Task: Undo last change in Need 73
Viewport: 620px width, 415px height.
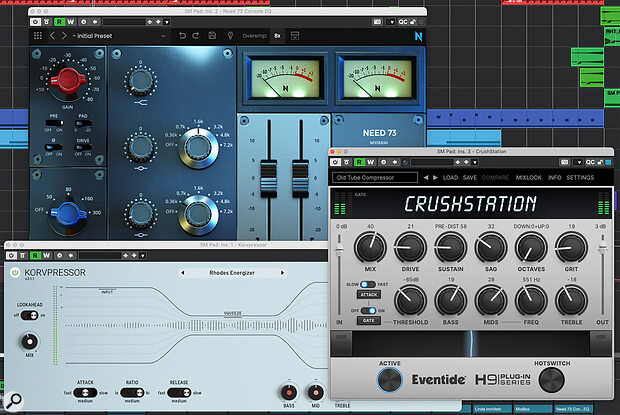Action: point(182,36)
